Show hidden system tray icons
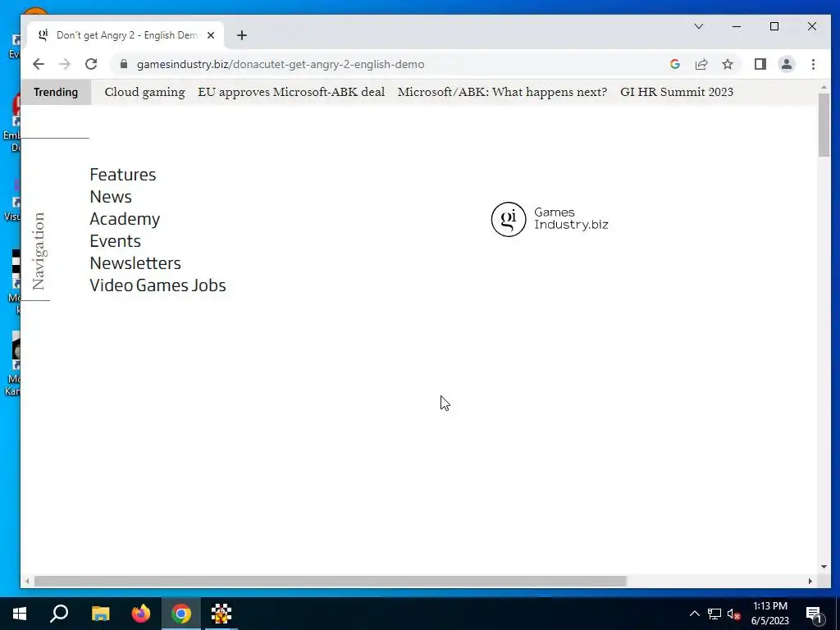Viewport: 840px width, 630px height. [694, 614]
